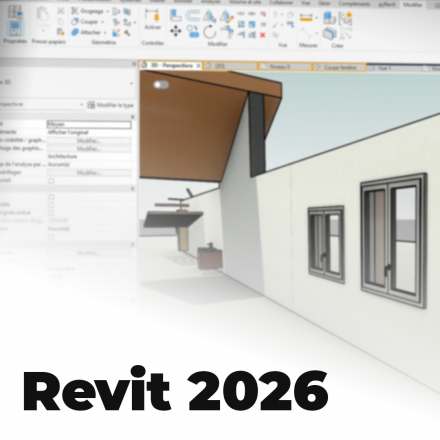Click Modifier for affichage des graphismes row
Image resolution: width=440 pixels, height=440 pixels.
tap(89, 149)
